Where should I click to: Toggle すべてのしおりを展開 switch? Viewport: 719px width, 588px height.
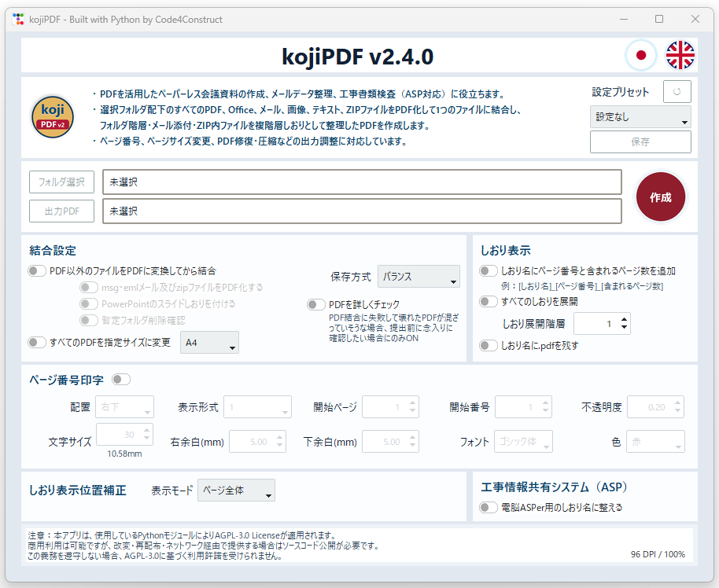[x=489, y=301]
